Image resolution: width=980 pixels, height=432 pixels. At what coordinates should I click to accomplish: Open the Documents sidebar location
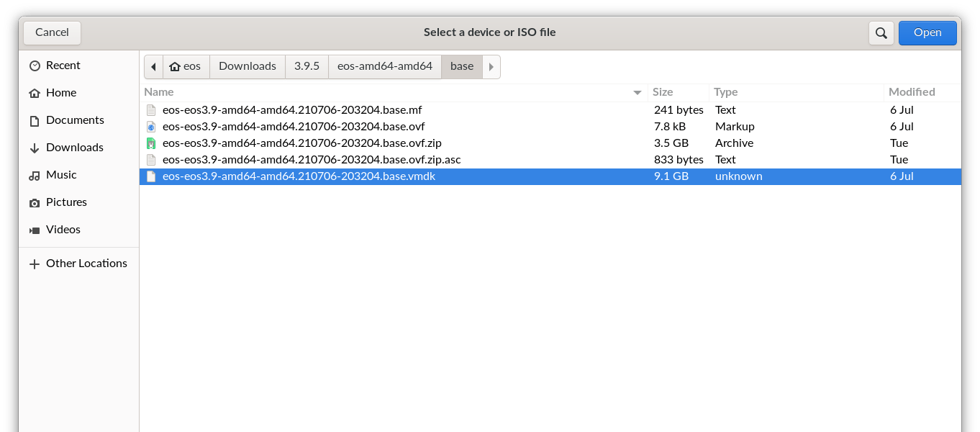coord(78,120)
